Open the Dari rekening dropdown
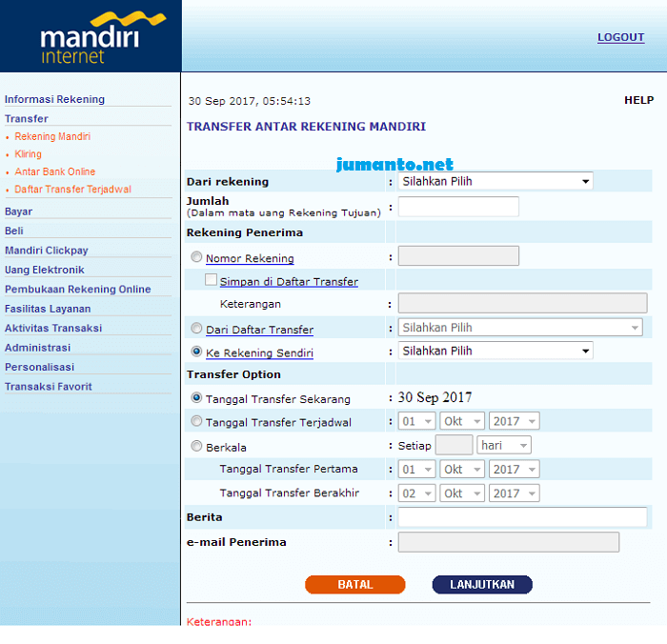Viewport: 667px width, 644px height. [495, 181]
